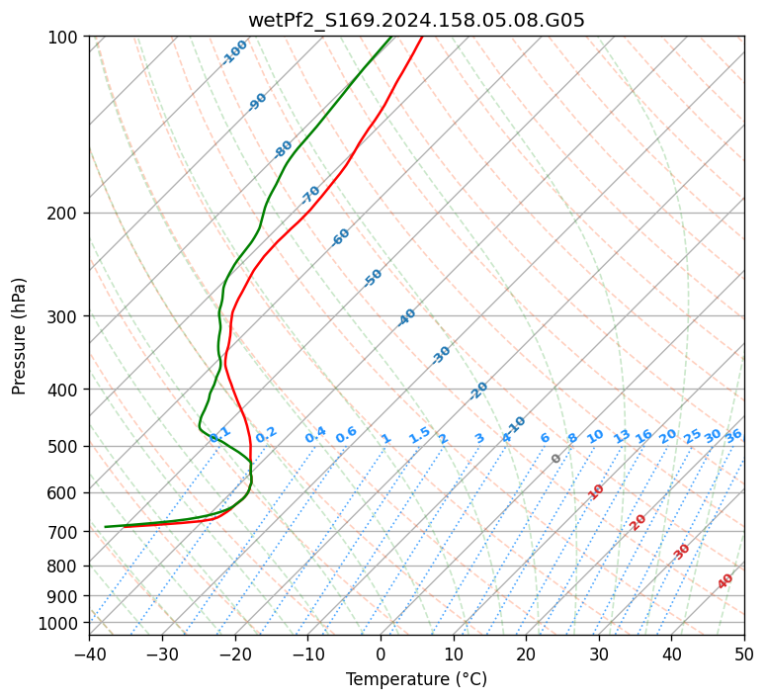Click the 1.5 mixing ratio label
766x700 pixels.
420,435
